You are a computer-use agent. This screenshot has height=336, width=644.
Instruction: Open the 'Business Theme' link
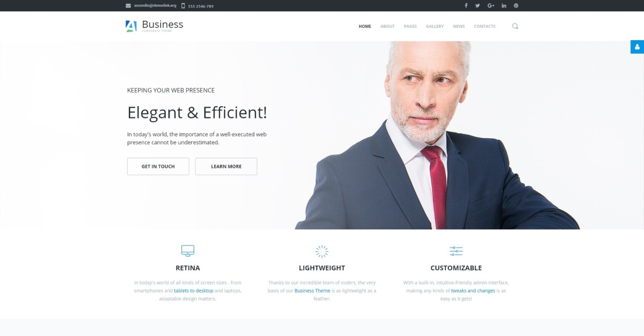coord(312,290)
